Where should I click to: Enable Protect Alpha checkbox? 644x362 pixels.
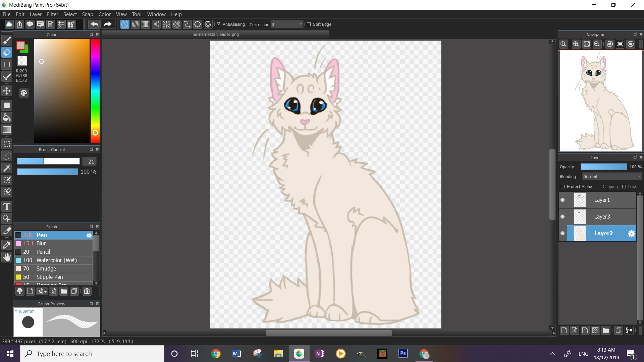(563, 187)
